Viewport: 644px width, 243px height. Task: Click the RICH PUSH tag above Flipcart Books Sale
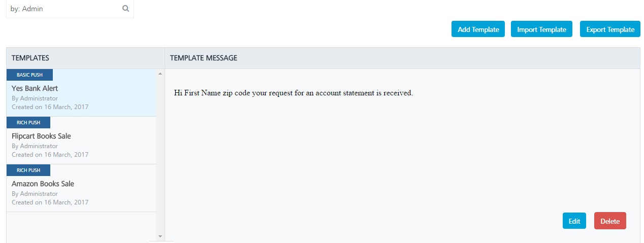tap(28, 123)
